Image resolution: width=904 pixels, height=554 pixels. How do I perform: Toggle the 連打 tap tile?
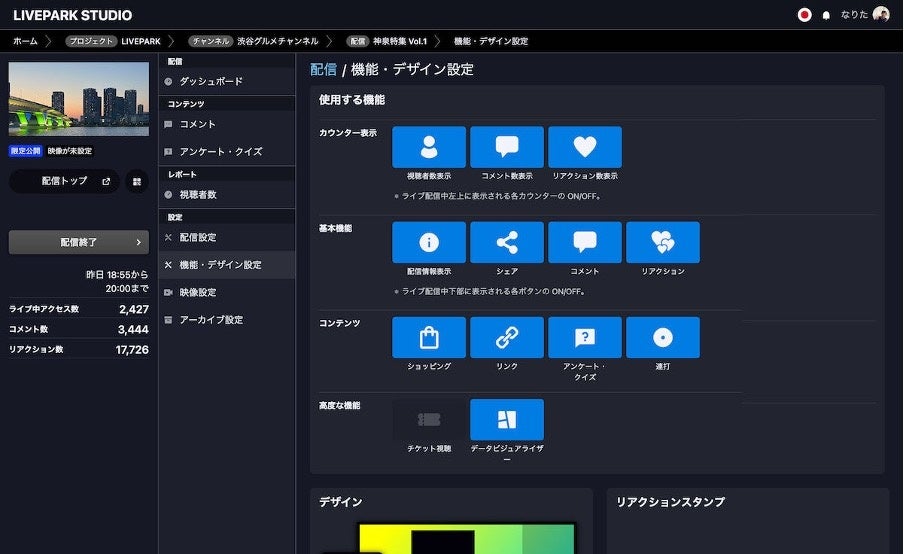click(662, 337)
